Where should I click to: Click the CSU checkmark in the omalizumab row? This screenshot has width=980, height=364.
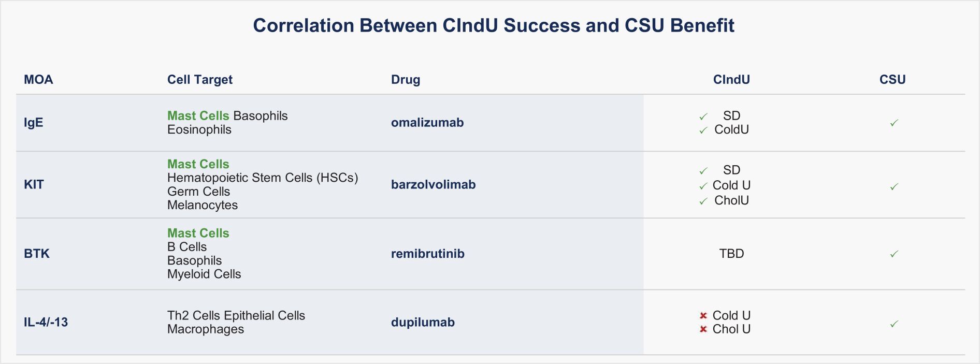click(894, 123)
